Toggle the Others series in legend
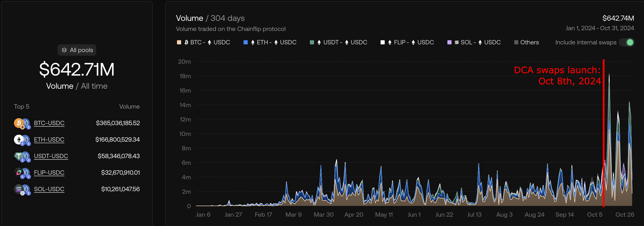The image size is (644, 226). click(x=527, y=42)
